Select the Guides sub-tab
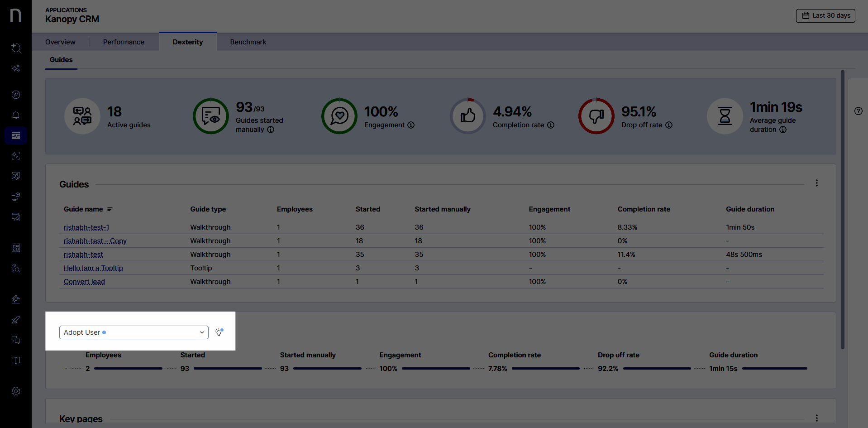Image resolution: width=868 pixels, height=428 pixels. (61, 60)
